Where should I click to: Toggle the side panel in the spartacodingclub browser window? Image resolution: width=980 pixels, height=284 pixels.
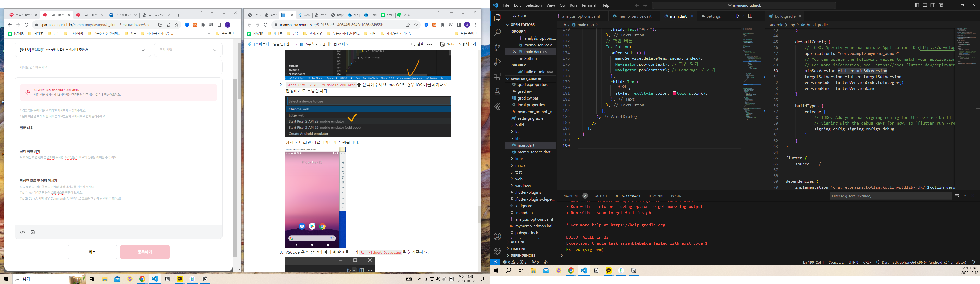click(219, 25)
